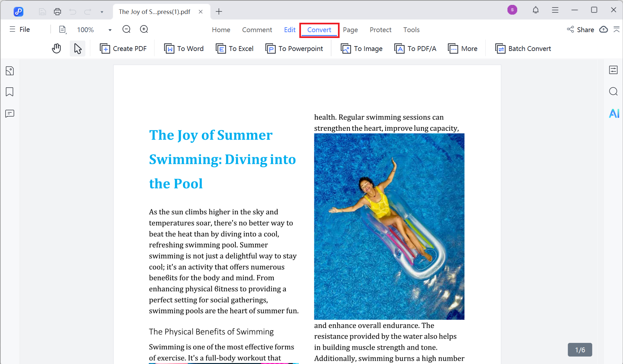Convert the document To Excel
The image size is (623, 364).
(234, 48)
